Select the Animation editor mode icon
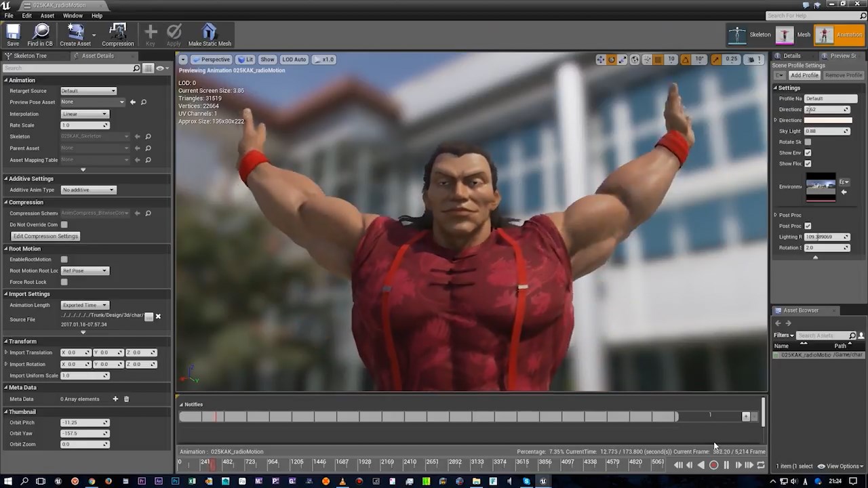Screen dimensions: 868x488 point(824,35)
